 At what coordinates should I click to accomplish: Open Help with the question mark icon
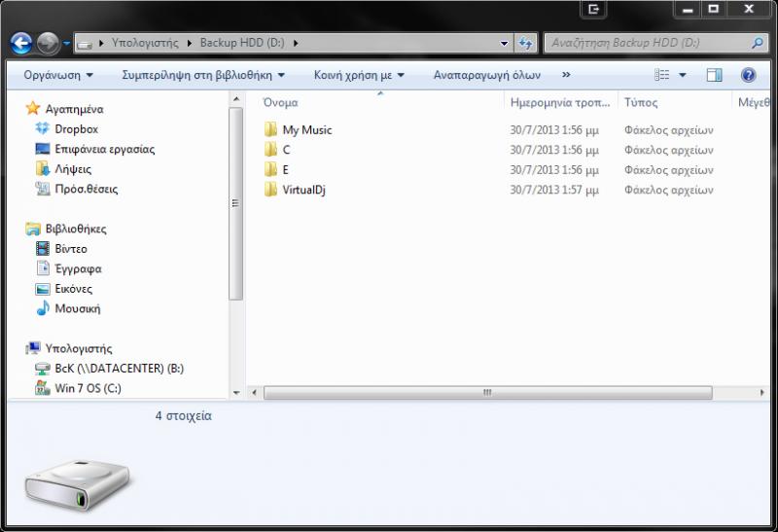pos(748,75)
